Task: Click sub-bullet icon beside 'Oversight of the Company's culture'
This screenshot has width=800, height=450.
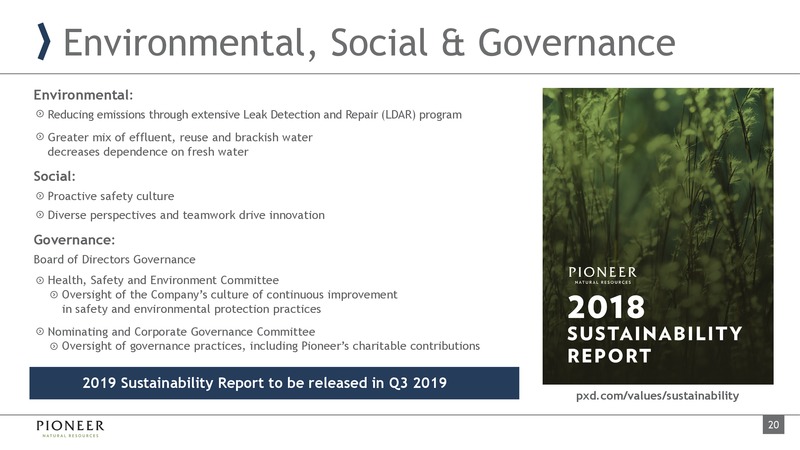Action: (54, 294)
